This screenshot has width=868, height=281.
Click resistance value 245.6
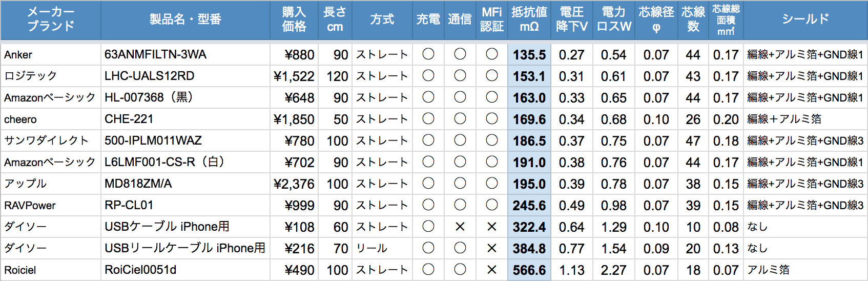tap(529, 206)
